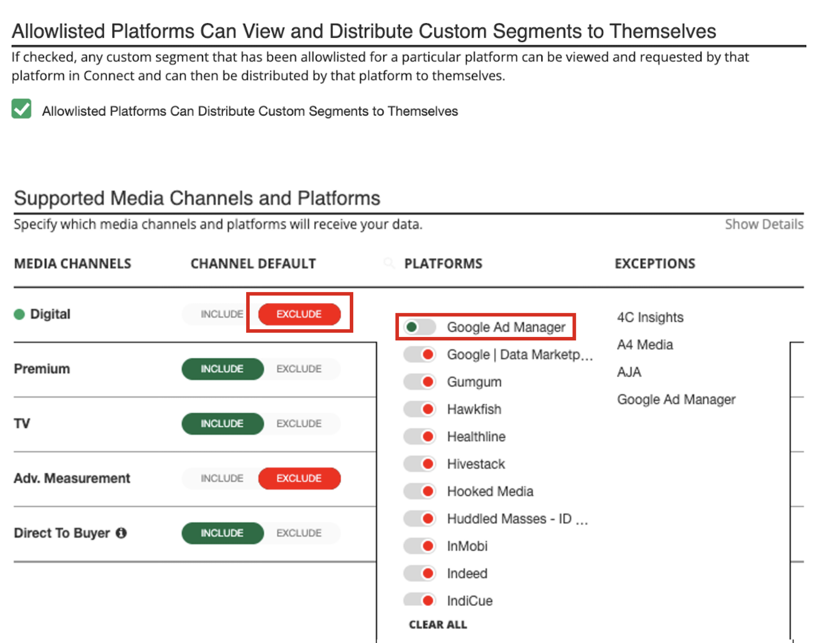Click the Premium media channel label

(42, 369)
